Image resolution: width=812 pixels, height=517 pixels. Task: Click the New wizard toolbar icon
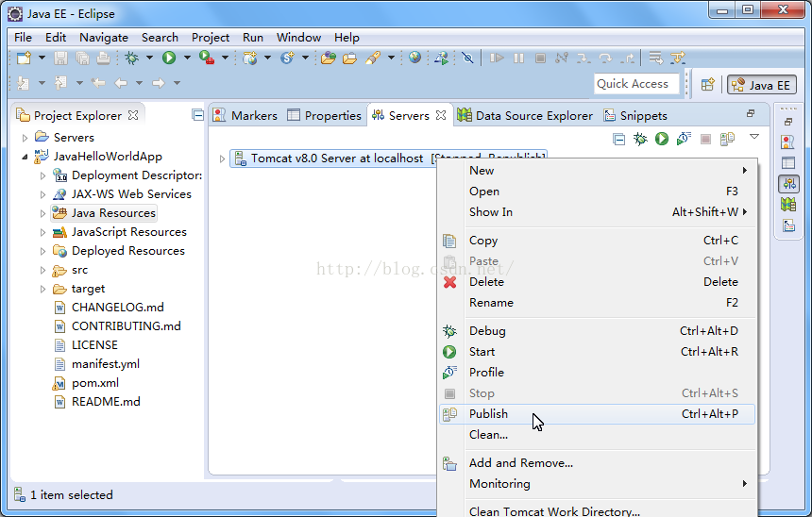(24, 58)
